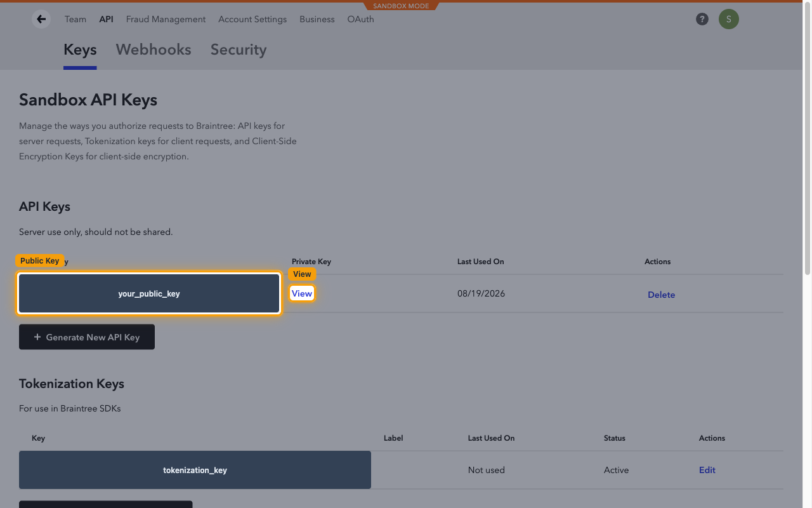Click the back arrow icon
Viewport: 812px width, 508px height.
pyautogui.click(x=41, y=19)
